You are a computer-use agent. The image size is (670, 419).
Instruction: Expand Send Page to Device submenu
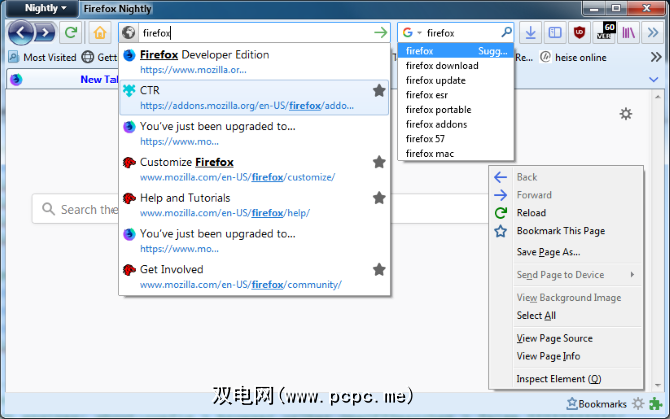click(566, 275)
